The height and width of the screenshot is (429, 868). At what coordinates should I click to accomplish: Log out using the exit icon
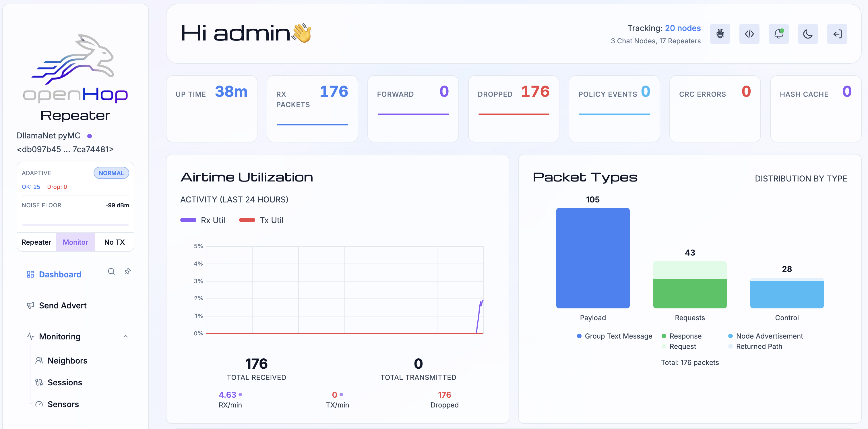[x=837, y=34]
